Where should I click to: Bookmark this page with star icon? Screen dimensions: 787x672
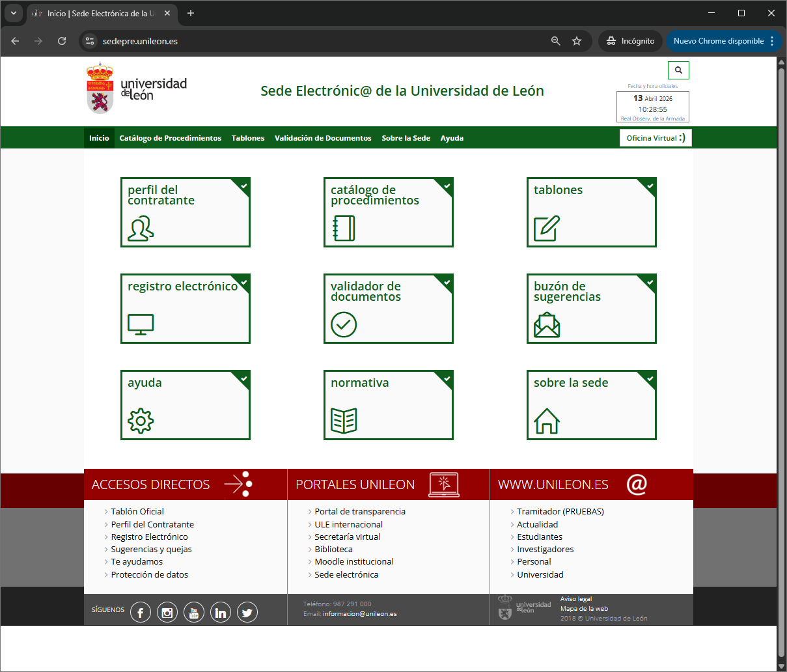[x=577, y=41]
